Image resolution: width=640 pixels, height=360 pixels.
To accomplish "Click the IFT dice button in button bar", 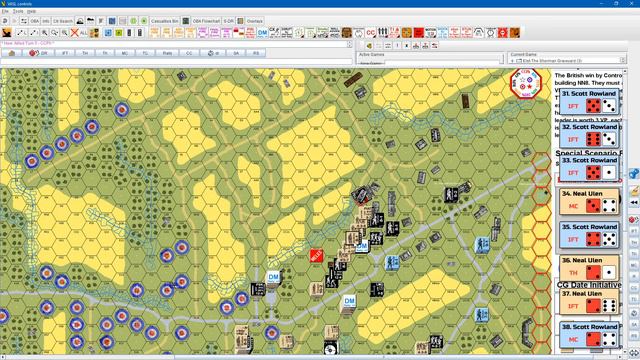I will pyautogui.click(x=64, y=53).
